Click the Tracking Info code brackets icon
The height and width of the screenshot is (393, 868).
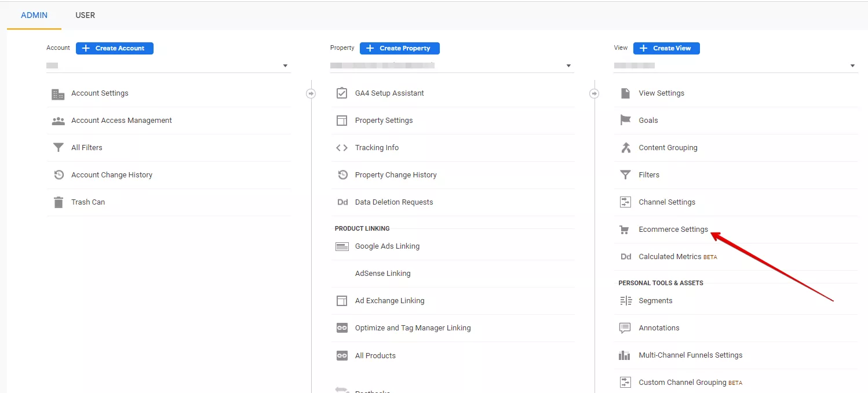pos(342,148)
